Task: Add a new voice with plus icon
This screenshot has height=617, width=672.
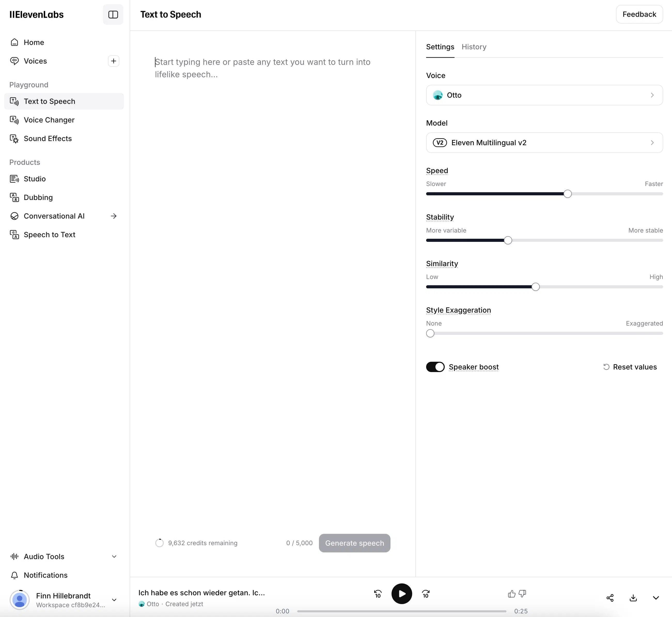Action: click(113, 61)
